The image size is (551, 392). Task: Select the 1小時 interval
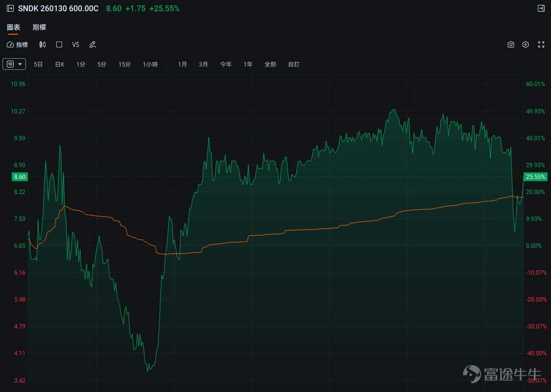[150, 65]
